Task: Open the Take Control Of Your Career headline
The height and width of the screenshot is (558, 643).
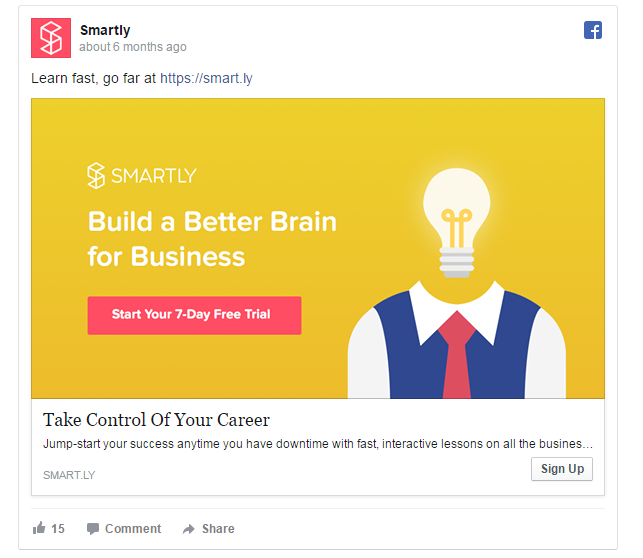Action: pyautogui.click(x=156, y=420)
